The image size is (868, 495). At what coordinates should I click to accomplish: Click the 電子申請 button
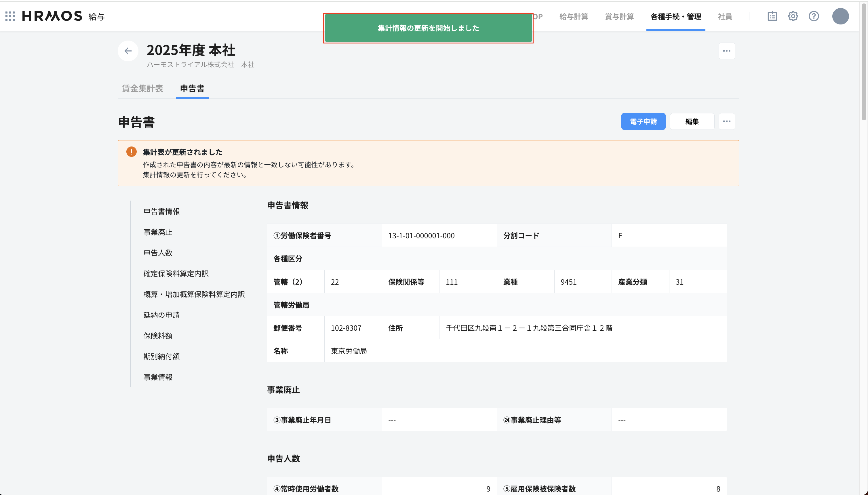(643, 121)
